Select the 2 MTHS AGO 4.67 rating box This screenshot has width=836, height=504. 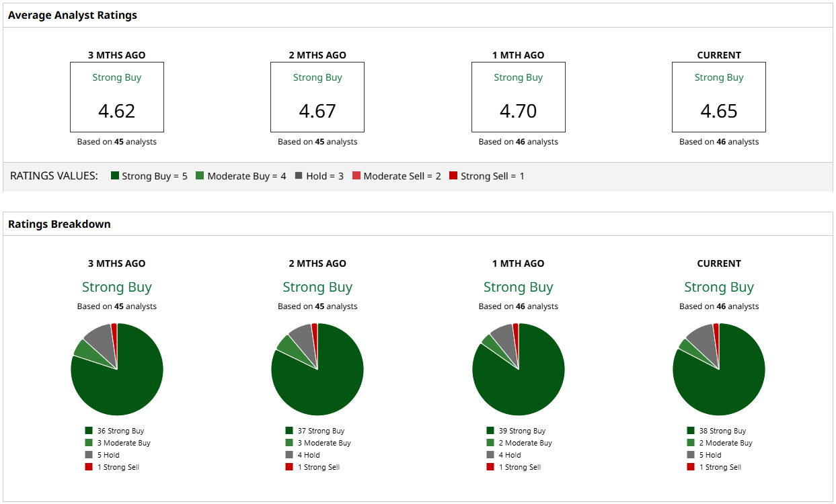(317, 97)
